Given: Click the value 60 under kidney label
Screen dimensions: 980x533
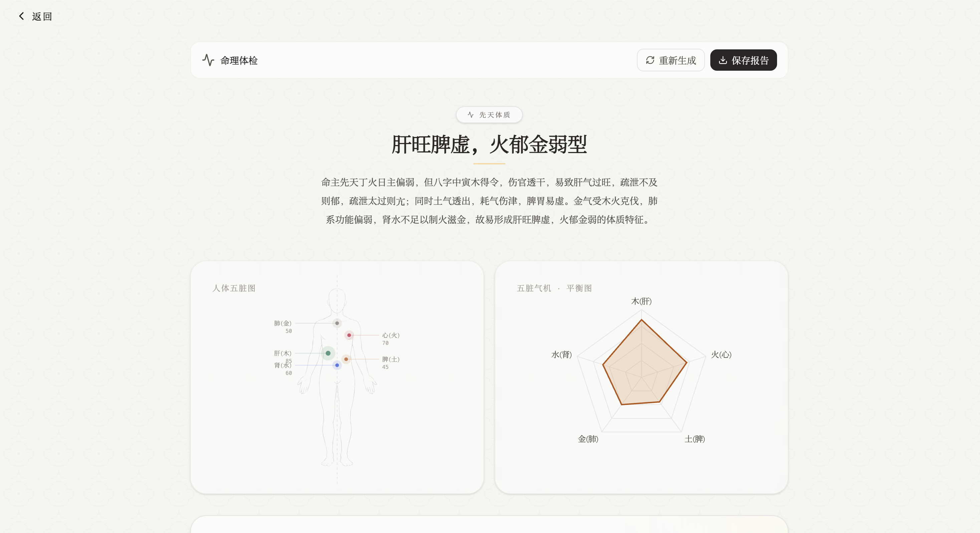Looking at the screenshot, I should (x=289, y=373).
